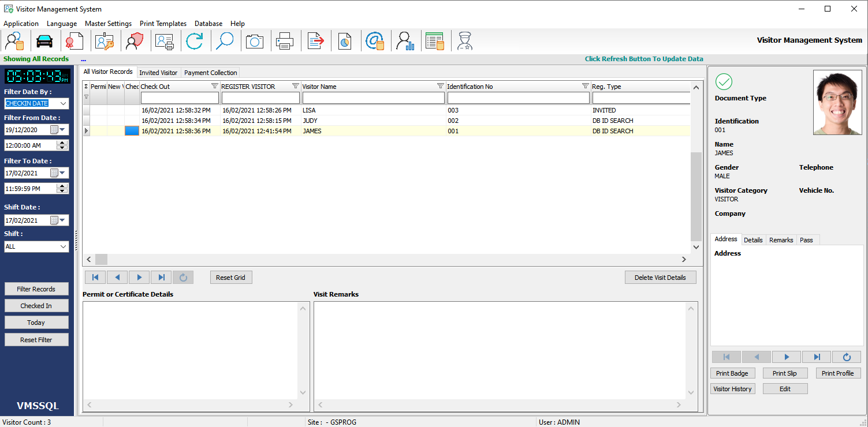Click the certificate document toolbar icon
The height and width of the screenshot is (427, 868).
[74, 42]
